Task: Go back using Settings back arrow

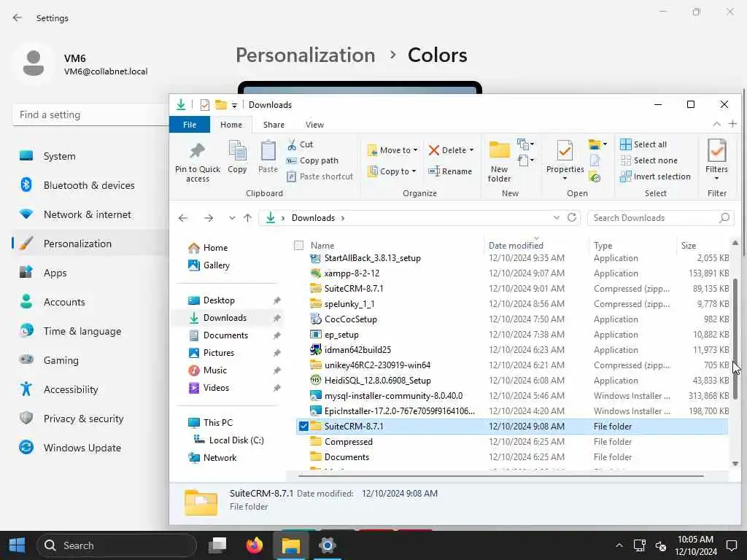Action: [18, 17]
